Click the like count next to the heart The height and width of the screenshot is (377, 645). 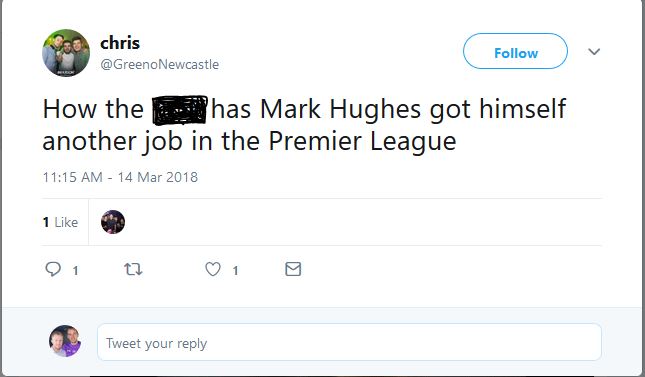click(x=235, y=270)
